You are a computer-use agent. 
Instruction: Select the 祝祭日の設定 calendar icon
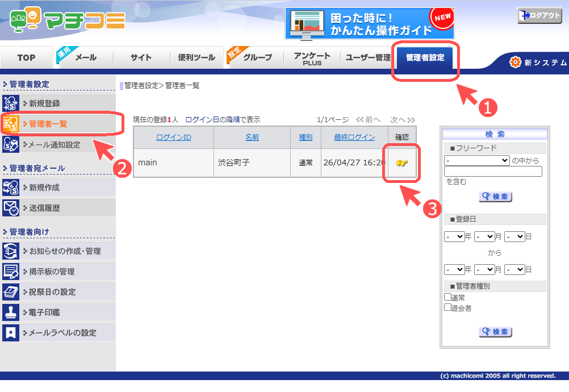coord(11,291)
